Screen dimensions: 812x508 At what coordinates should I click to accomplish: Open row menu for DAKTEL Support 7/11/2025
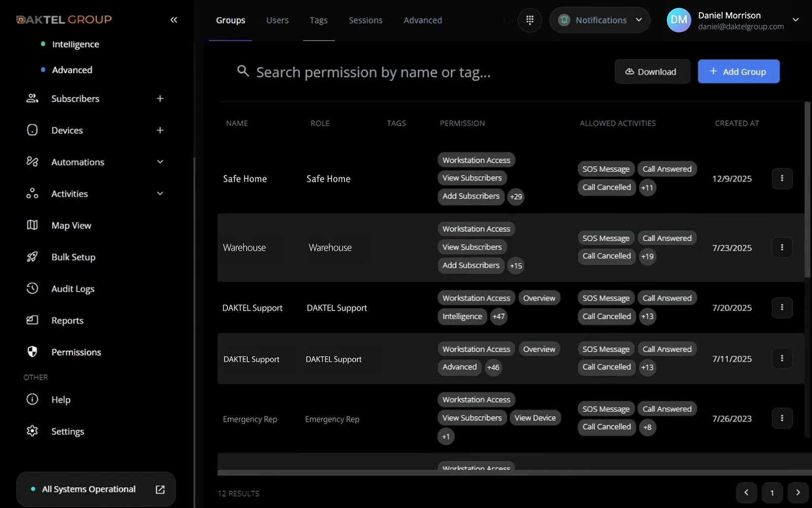(x=782, y=359)
